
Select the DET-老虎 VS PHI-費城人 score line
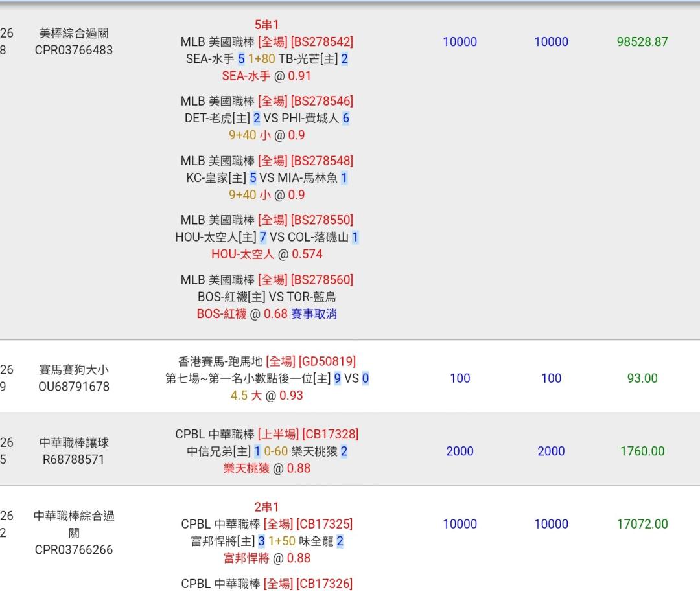pos(266,118)
